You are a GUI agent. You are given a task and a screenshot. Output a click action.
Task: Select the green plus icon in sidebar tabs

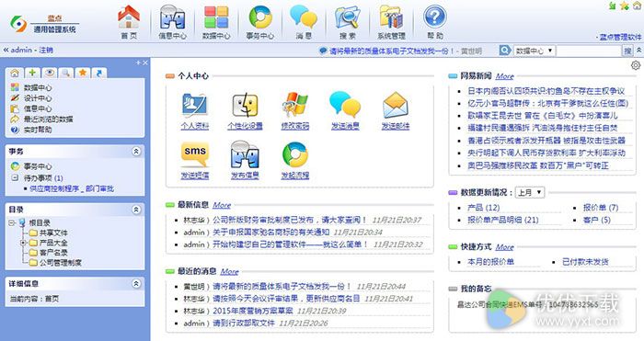coord(32,73)
